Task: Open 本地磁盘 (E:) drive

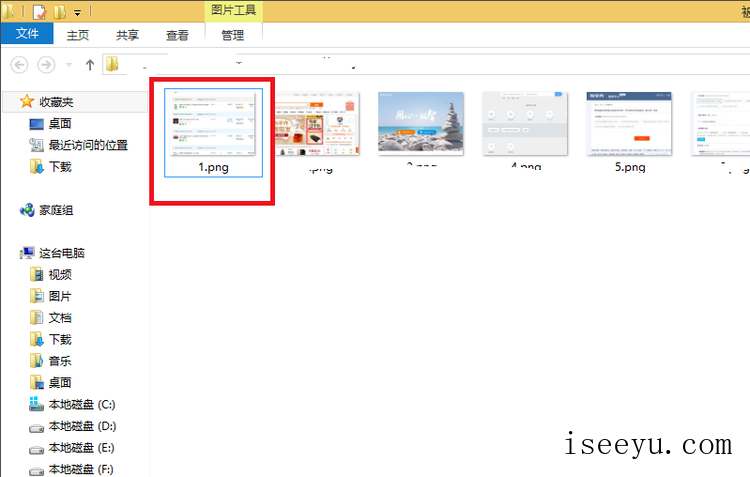Action: pos(81,448)
